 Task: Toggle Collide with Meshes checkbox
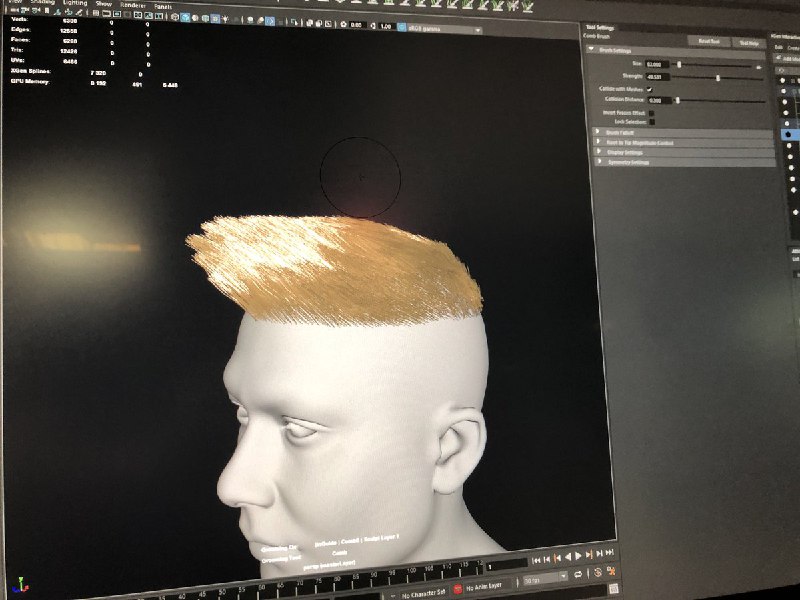pos(651,89)
